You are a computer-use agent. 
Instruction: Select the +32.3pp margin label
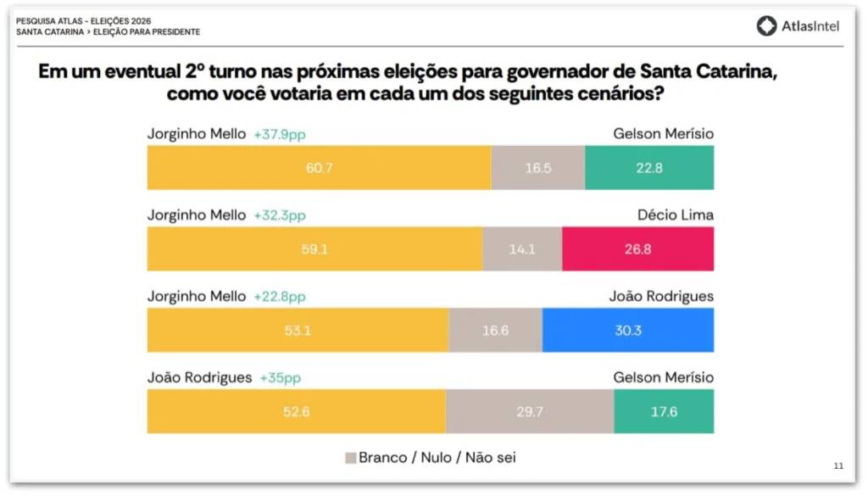coord(279,215)
